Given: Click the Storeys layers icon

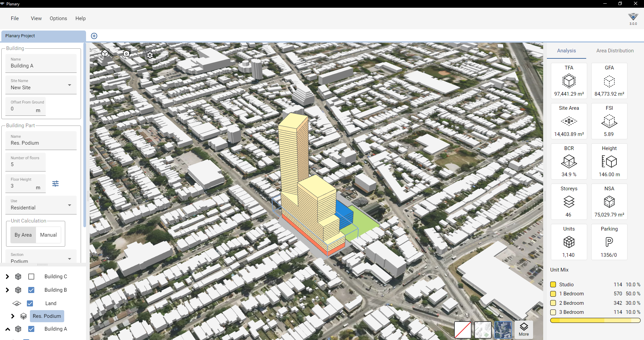Looking at the screenshot, I should tap(569, 202).
